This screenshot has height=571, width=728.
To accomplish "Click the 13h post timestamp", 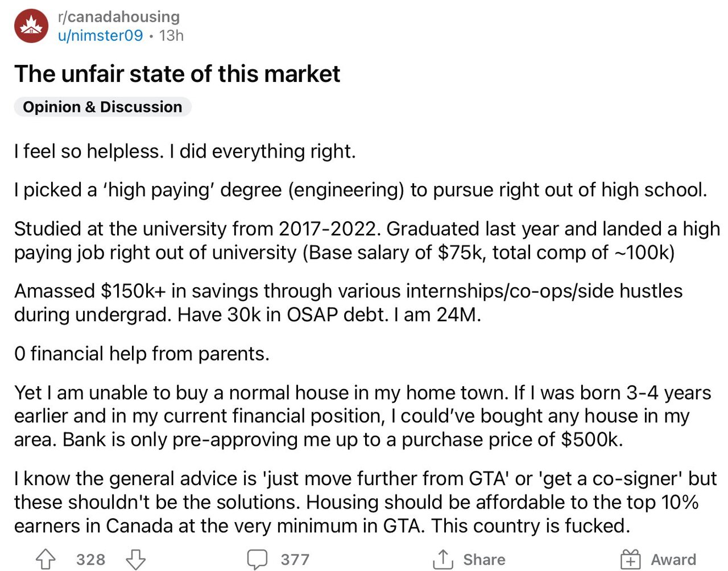I will (171, 35).
